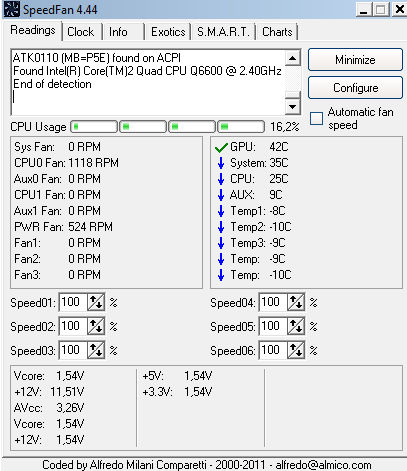The image size is (407, 471).
Task: Click the log scrollbar down arrow
Action: (293, 107)
